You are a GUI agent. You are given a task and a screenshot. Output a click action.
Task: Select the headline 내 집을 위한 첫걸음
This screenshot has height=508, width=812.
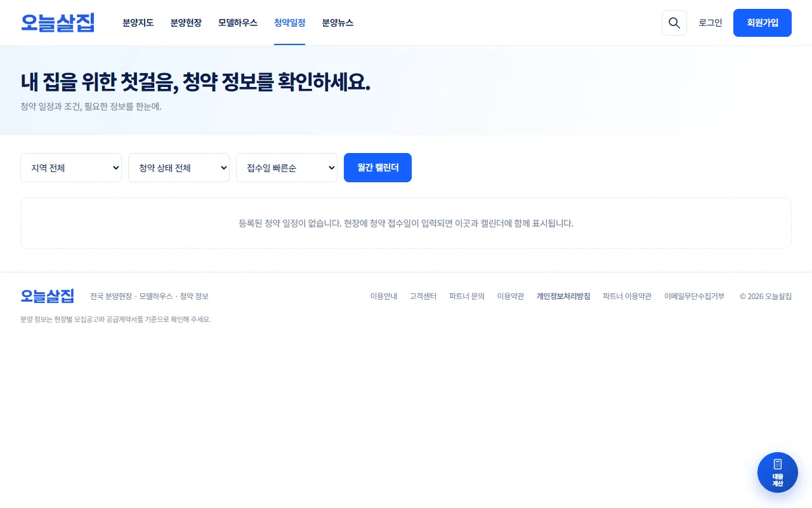point(99,82)
